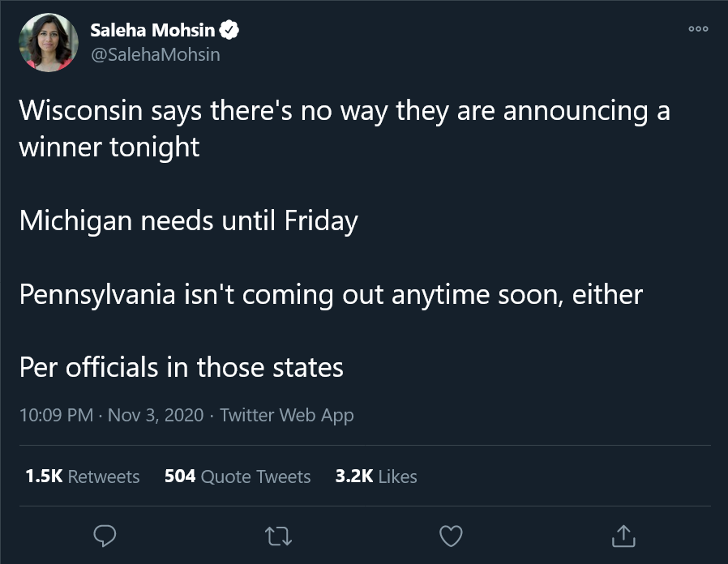Open the share tweet icon
728x564 pixels.
tap(623, 535)
